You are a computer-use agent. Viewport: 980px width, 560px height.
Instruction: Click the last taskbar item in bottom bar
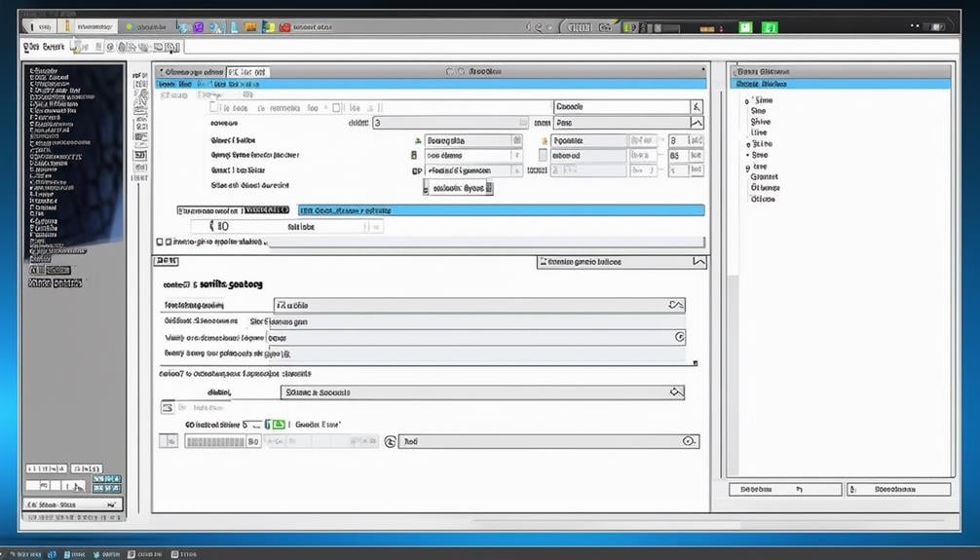click(x=184, y=554)
